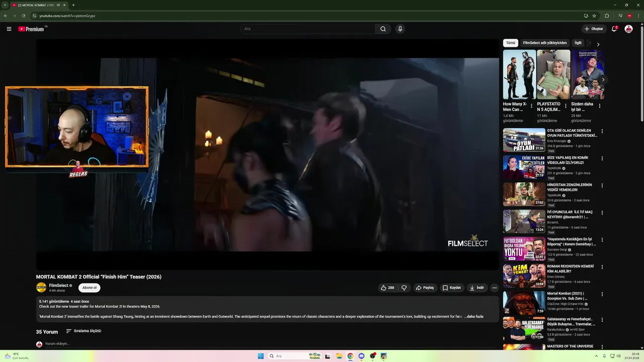Image resolution: width=644 pixels, height=362 pixels.
Task: Open Windows Start menu
Action: pyautogui.click(x=261, y=356)
